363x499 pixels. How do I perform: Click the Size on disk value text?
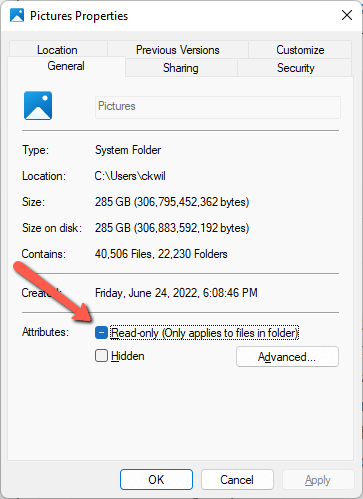pos(172,228)
